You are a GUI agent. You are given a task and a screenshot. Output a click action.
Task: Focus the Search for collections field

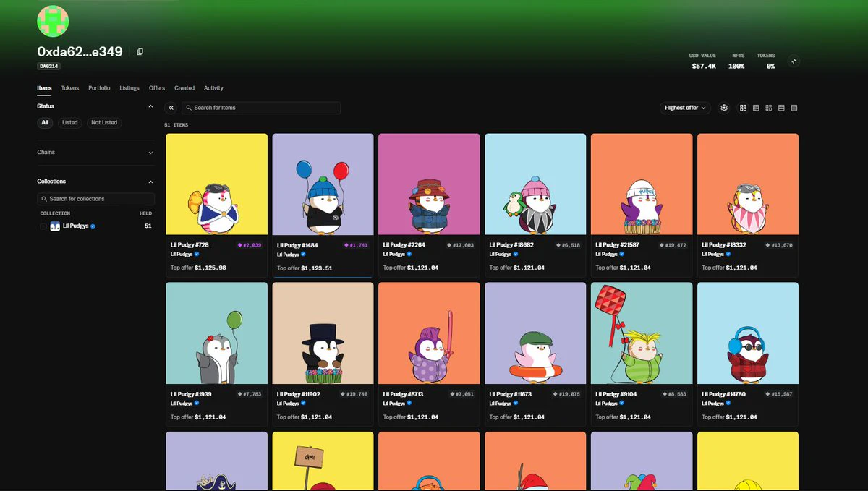click(95, 199)
